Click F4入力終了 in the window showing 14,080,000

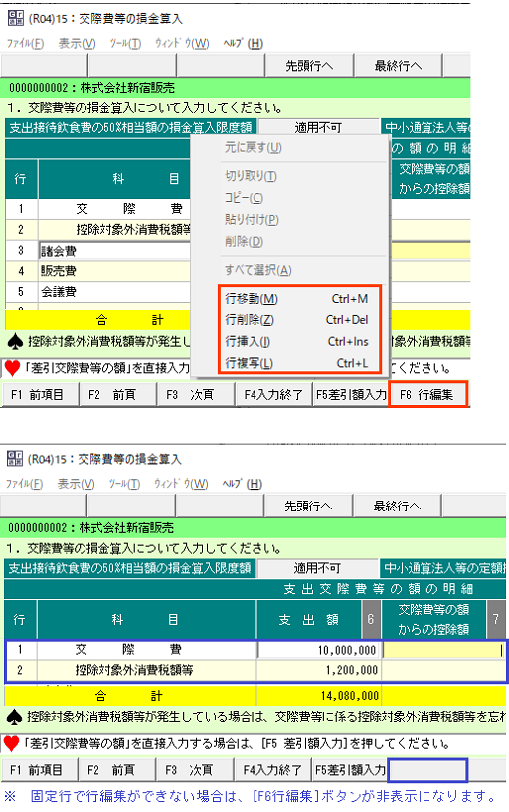point(272,770)
